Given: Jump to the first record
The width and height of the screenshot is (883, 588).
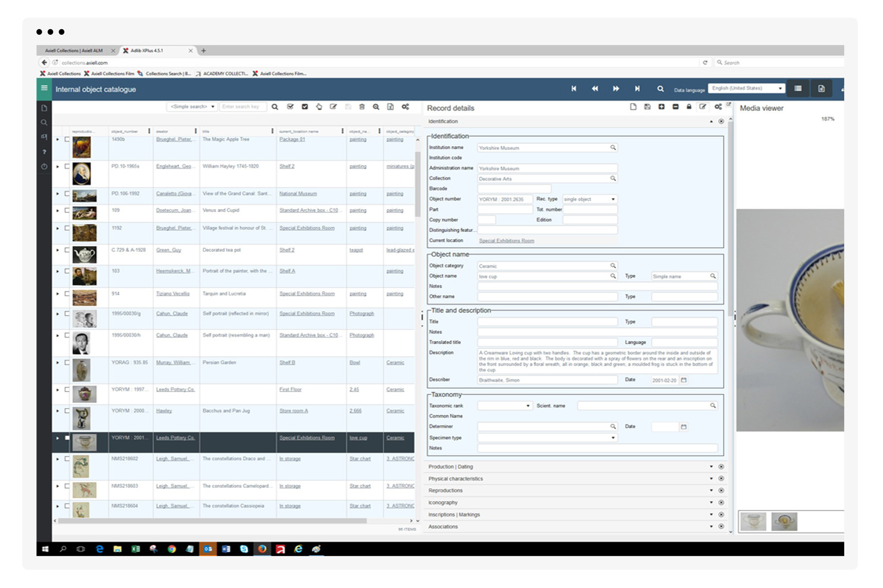Looking at the screenshot, I should [574, 89].
